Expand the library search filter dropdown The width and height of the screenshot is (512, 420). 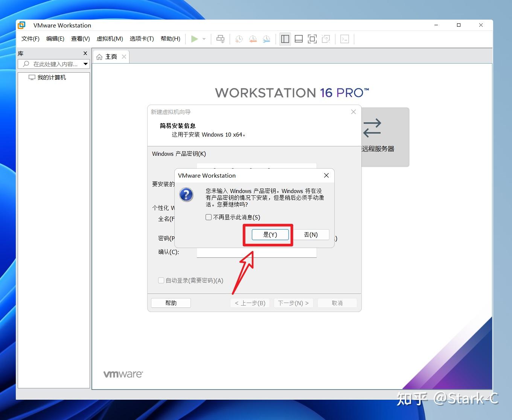[x=86, y=64]
